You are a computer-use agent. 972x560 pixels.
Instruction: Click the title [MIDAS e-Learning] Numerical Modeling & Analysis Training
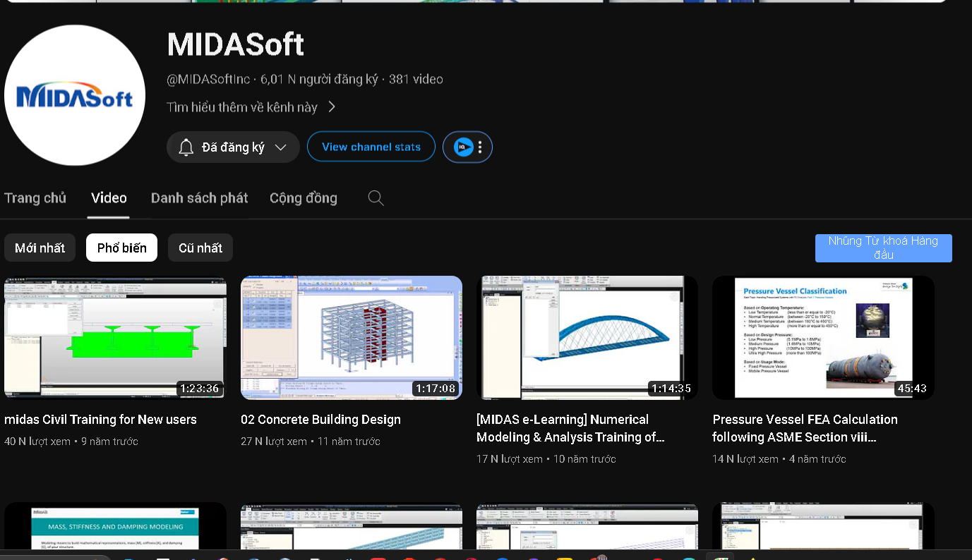[x=570, y=428]
